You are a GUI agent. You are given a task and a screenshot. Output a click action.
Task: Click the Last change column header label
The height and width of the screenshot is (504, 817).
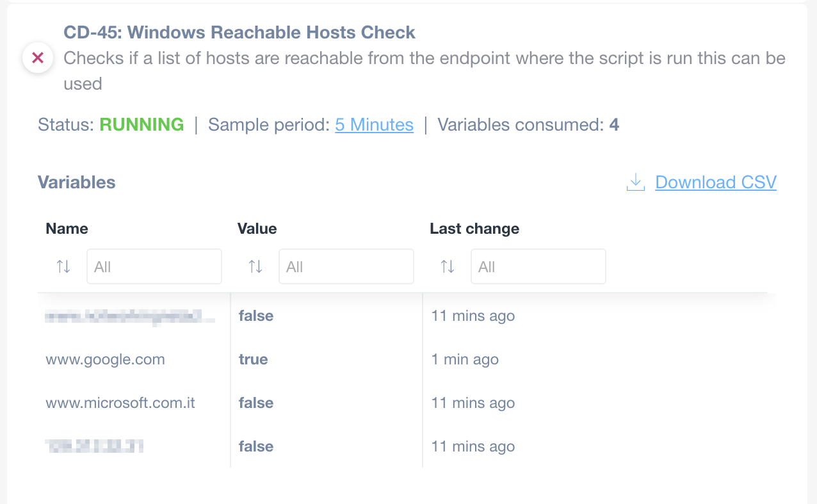click(474, 229)
